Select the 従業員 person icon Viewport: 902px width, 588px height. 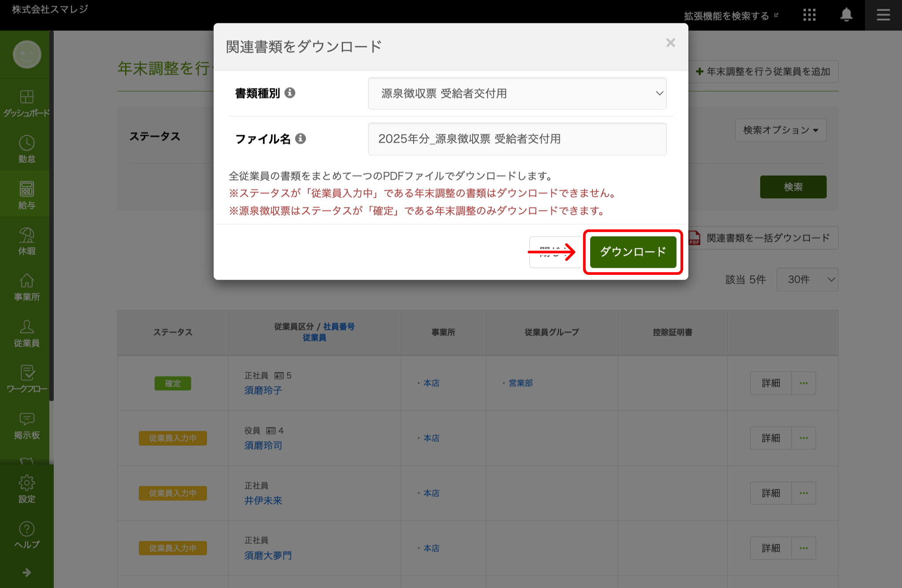click(26, 328)
